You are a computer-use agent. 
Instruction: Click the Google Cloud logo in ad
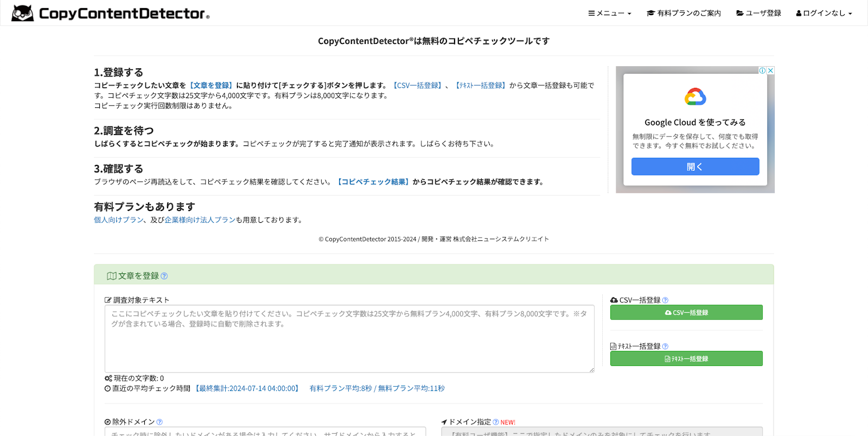695,97
